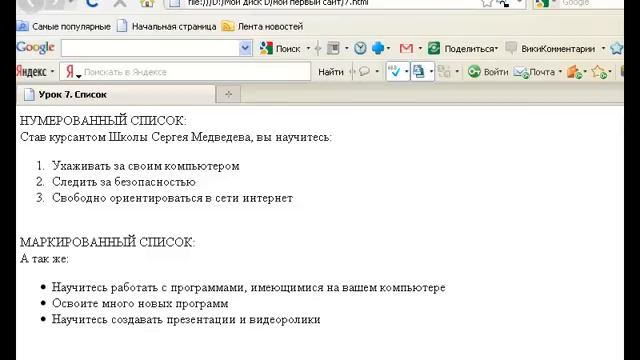This screenshot has height=360, width=640.
Task: Click the Reload icon in navigation bar
Action: [93, 3]
